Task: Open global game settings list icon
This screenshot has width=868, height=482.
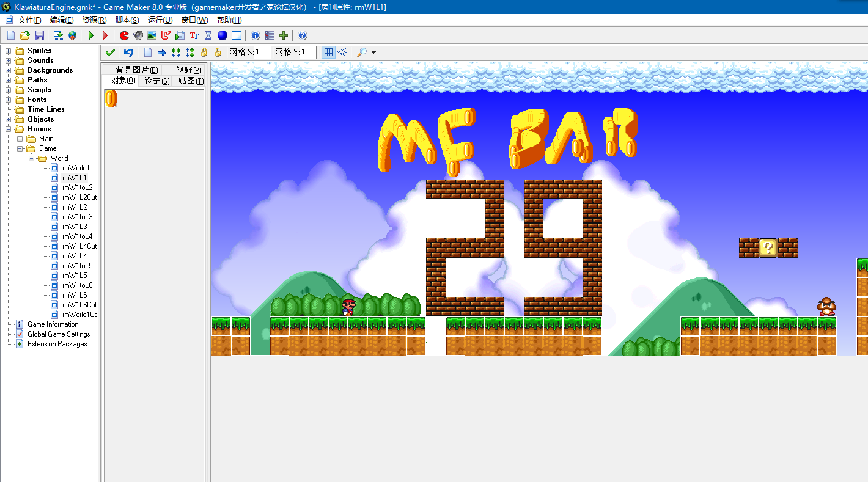Action: point(270,35)
